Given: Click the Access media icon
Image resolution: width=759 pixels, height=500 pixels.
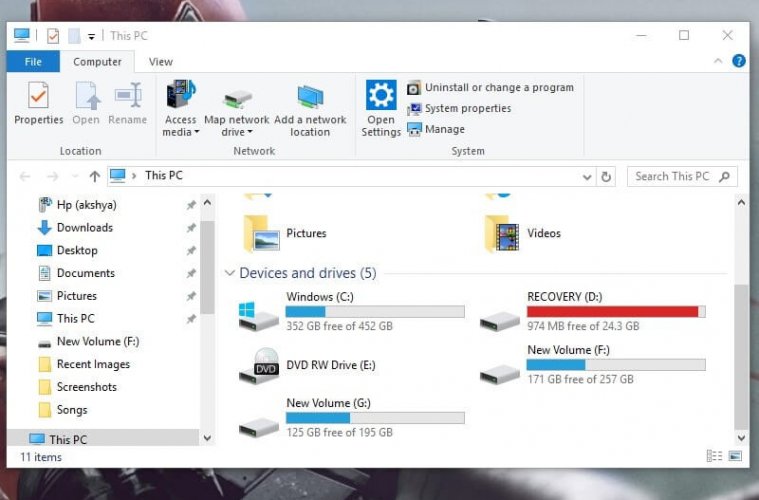Looking at the screenshot, I should tap(181, 94).
